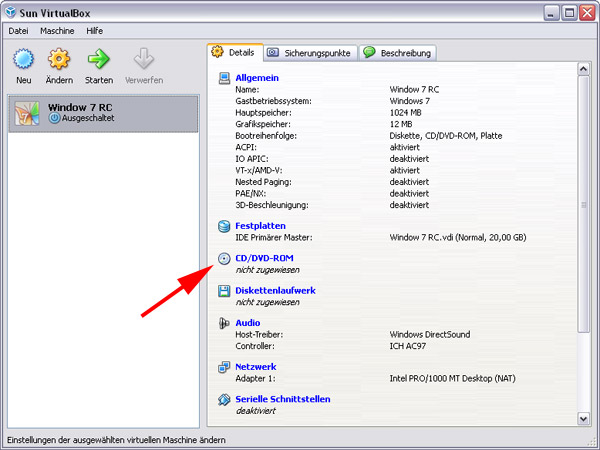Open the CD/DVD-ROM settings link
The height and width of the screenshot is (450, 600).
[x=264, y=258]
